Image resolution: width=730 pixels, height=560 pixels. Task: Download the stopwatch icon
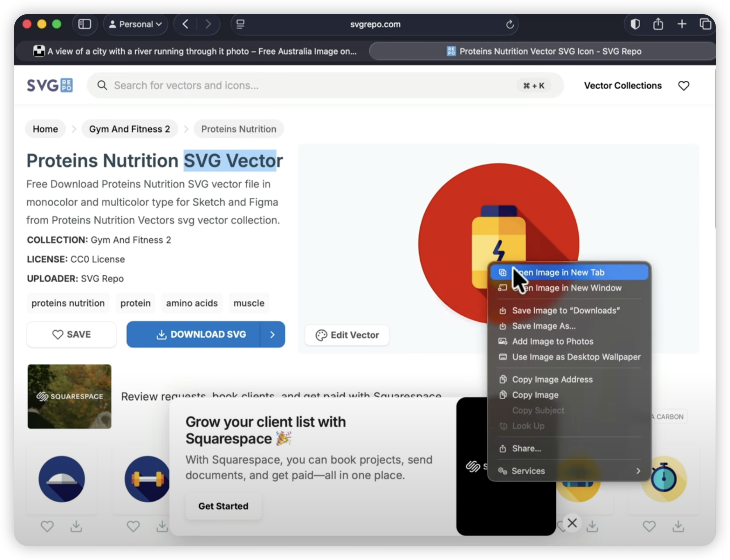pyautogui.click(x=678, y=526)
